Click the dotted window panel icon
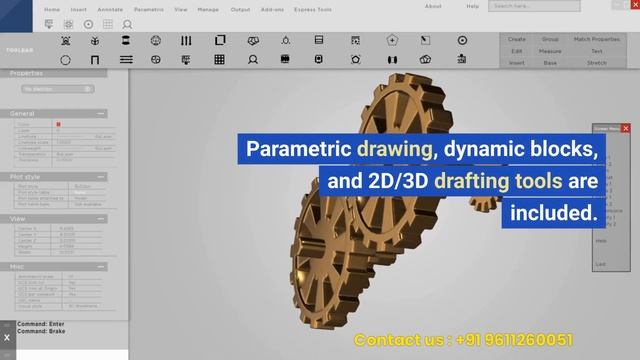Viewport: 640px width, 360px height. [356, 40]
